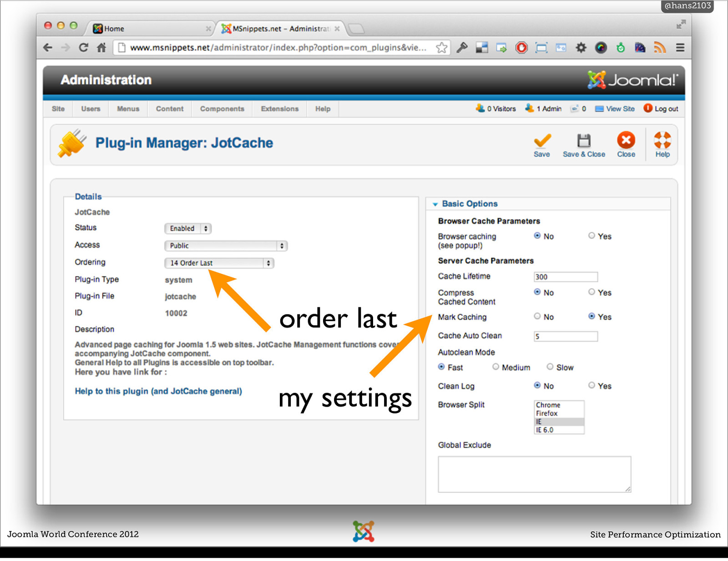Click the checkerboard extension icon
728x561 pixels.
click(482, 47)
